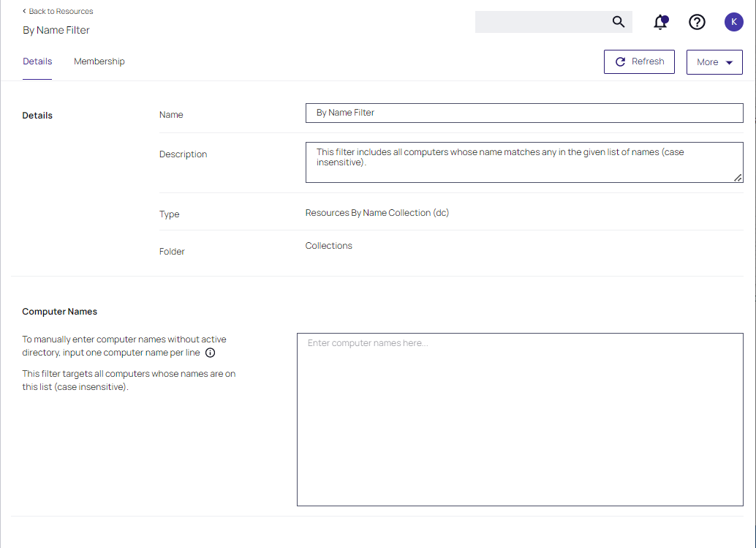Click the resize handle on Description box
756x548 pixels.
coord(738,178)
